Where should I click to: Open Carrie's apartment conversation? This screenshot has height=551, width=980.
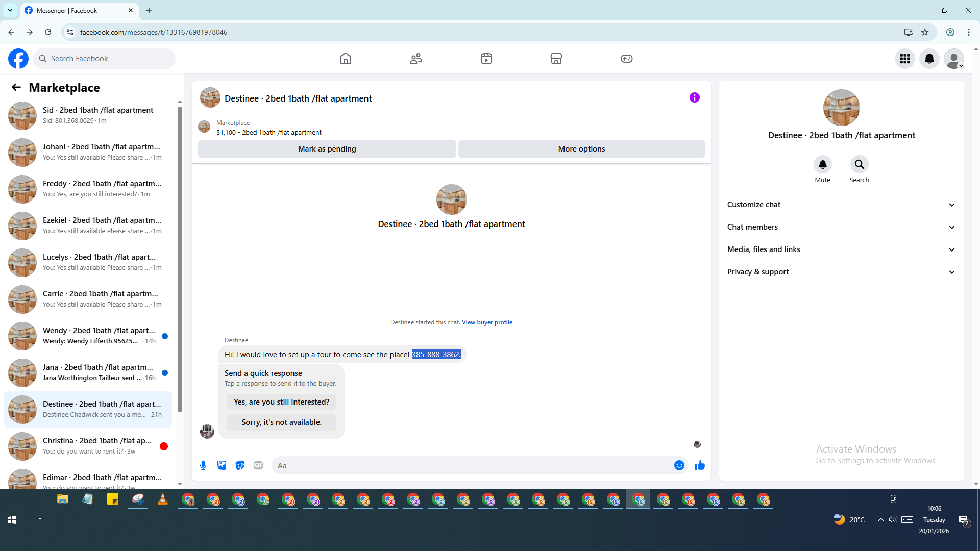coord(88,299)
